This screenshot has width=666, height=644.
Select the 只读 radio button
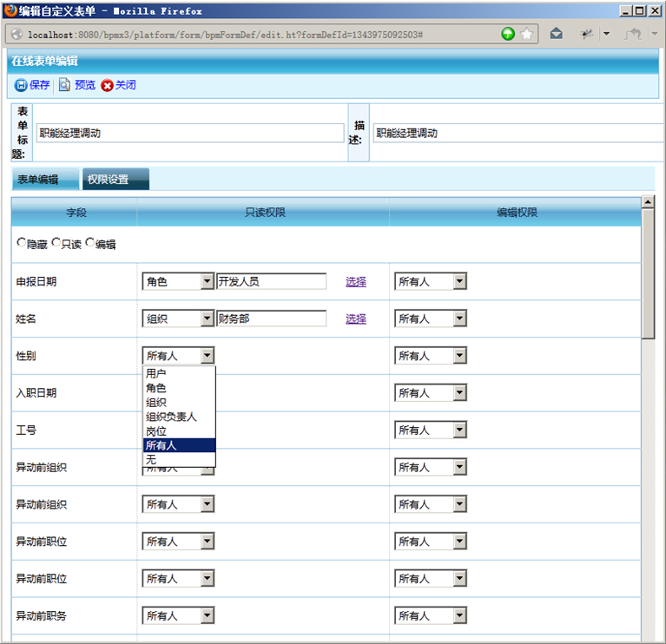(56, 242)
